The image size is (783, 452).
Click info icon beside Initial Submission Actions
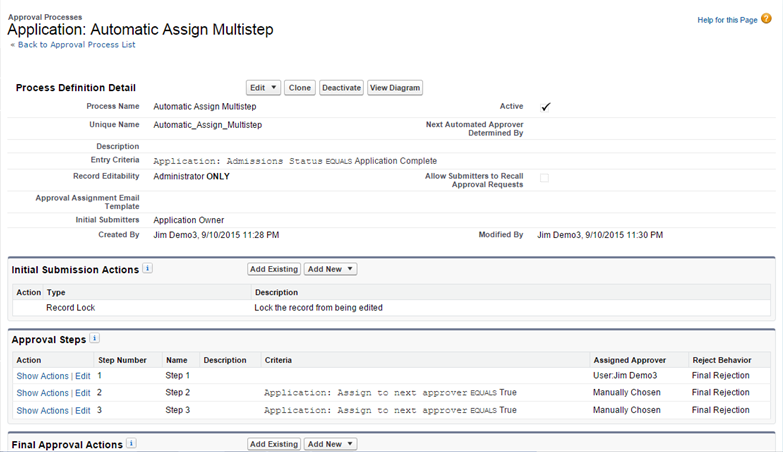[x=147, y=269]
